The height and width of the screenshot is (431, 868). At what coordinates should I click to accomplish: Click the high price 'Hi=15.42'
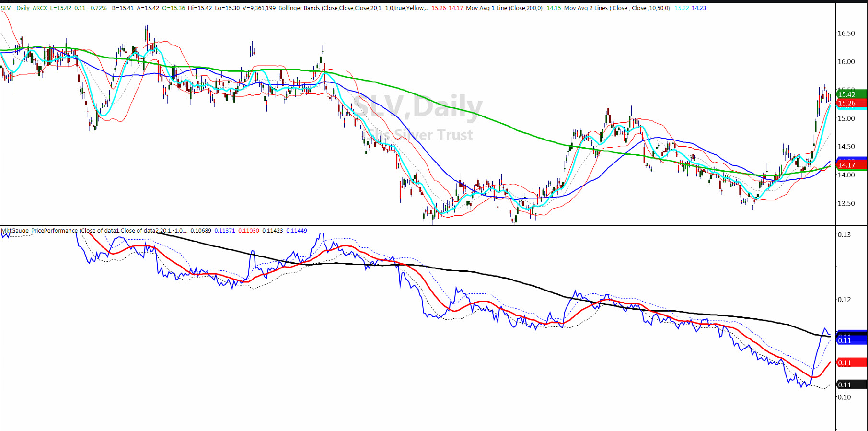coord(200,8)
